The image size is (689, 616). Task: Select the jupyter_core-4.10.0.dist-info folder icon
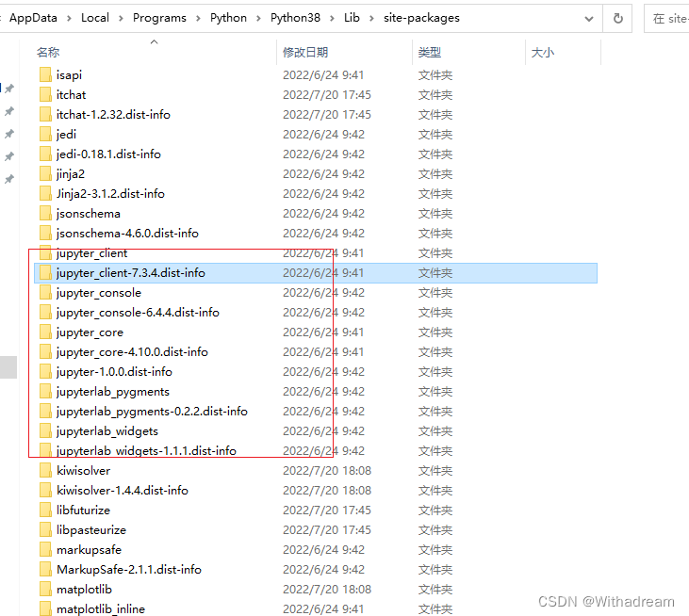(45, 351)
